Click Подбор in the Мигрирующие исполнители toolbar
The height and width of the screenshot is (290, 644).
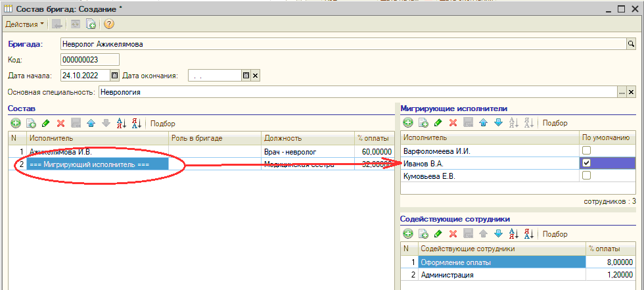[555, 123]
